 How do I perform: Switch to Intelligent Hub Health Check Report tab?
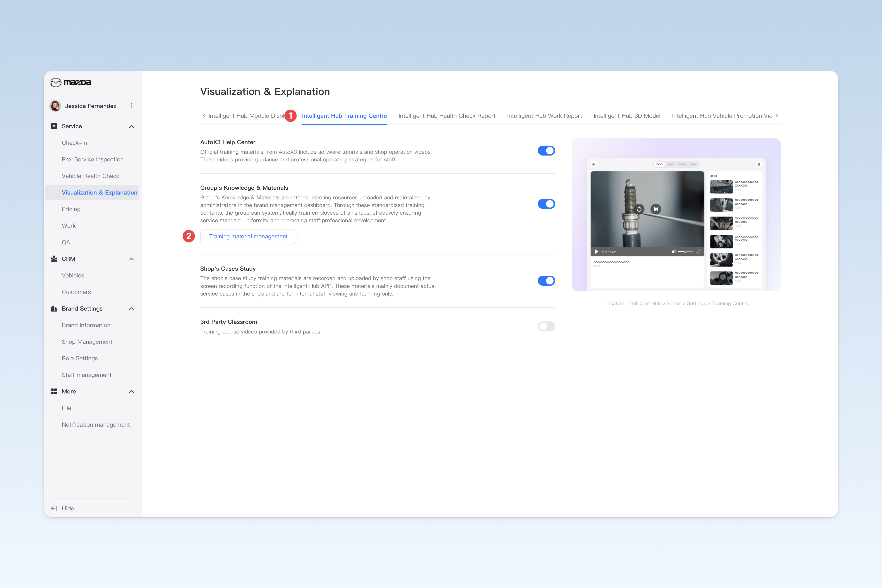[x=447, y=116]
